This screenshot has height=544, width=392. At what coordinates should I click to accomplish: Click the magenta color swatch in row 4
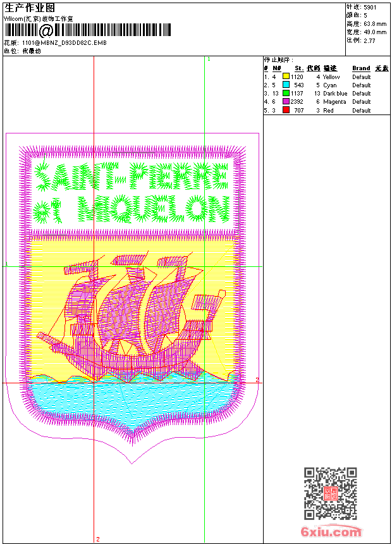tap(286, 101)
